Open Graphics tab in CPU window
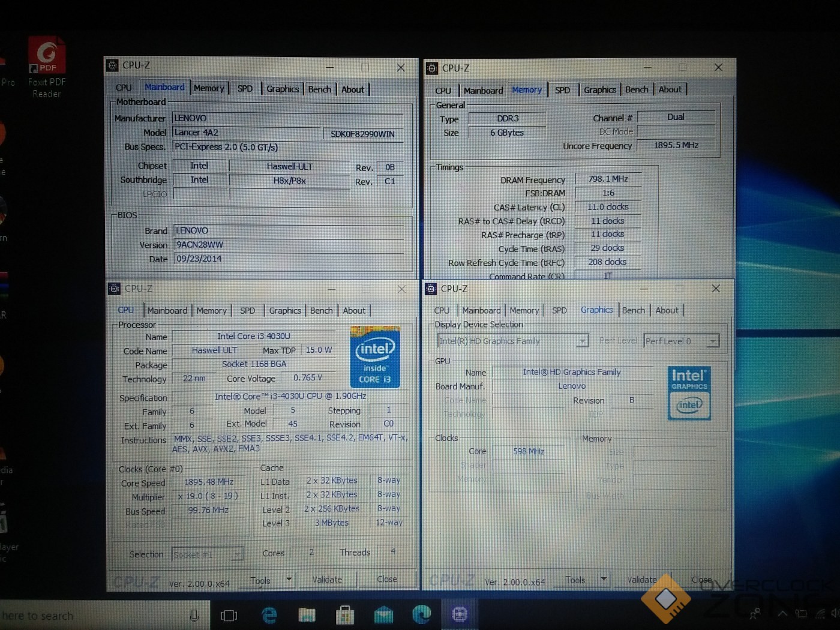Viewport: 840px width, 630px height. pos(285,311)
